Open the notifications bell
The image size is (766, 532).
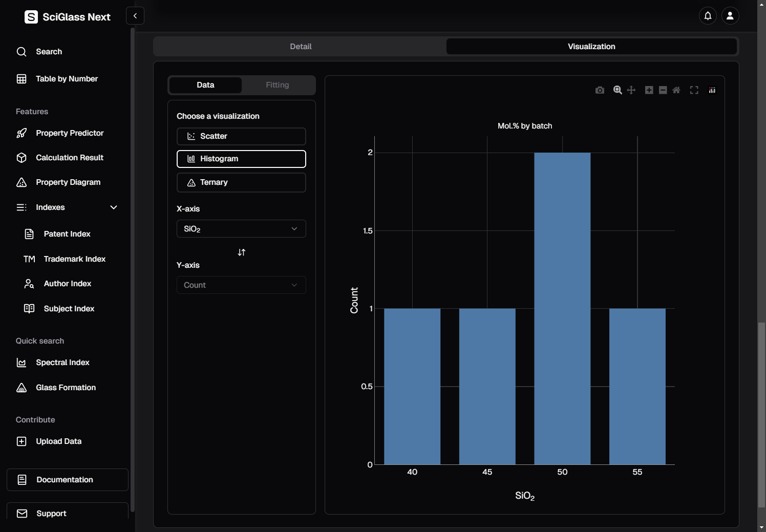pyautogui.click(x=708, y=16)
